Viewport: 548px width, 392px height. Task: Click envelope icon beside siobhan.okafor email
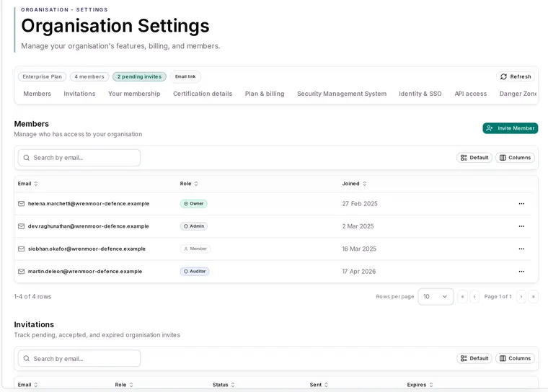(22, 249)
